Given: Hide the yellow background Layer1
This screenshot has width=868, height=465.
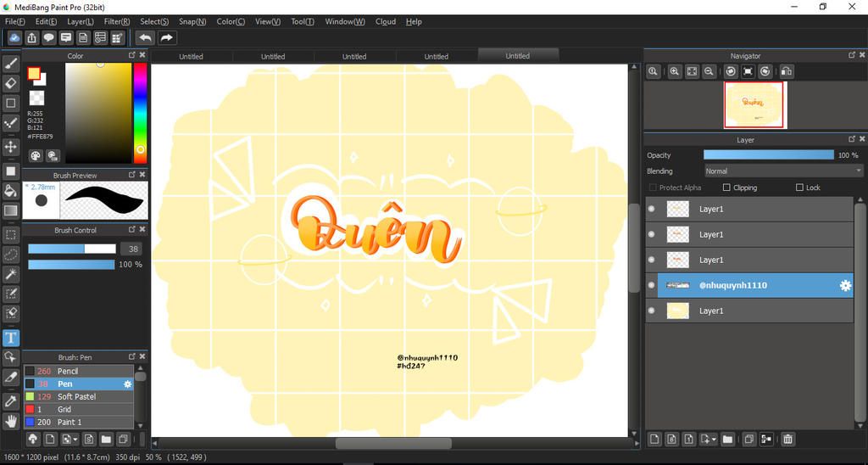Looking at the screenshot, I should click(x=652, y=311).
